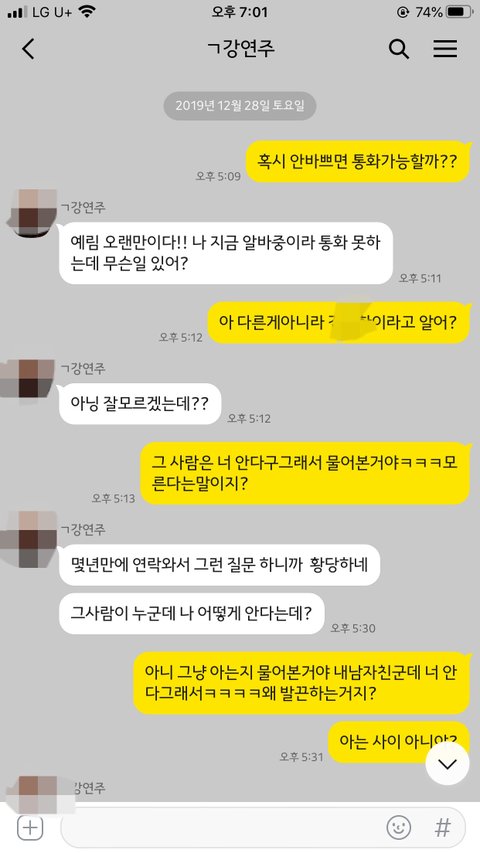Tap the message 아닝 잘모르겠는데??
The width and height of the screenshot is (480, 853).
coord(140,404)
